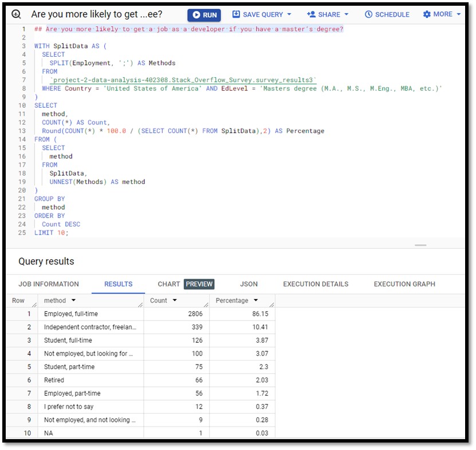Click the method column resize handle
This screenshot has height=450, width=476.
[x=140, y=304]
